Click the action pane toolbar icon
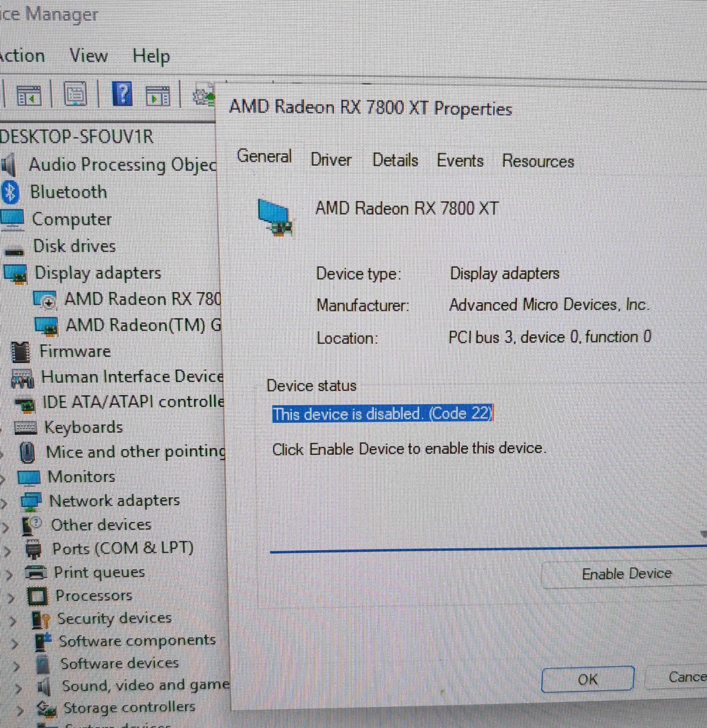This screenshot has height=728, width=707. (157, 96)
